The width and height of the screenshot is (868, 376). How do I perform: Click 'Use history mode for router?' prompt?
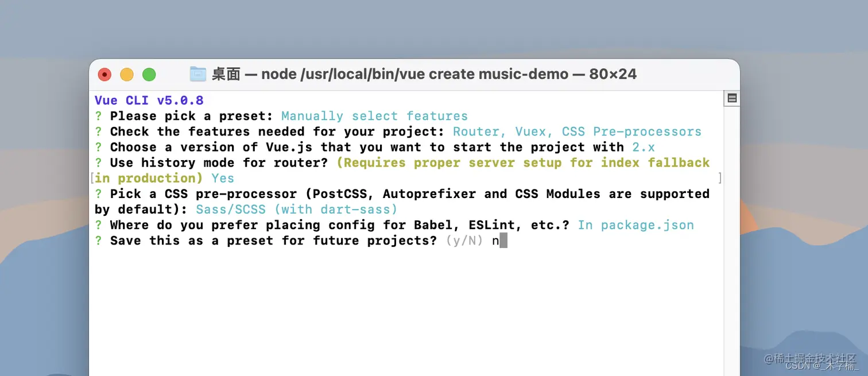(219, 162)
